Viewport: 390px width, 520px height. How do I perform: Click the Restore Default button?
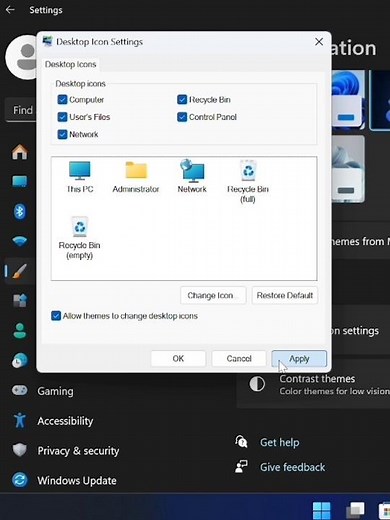(285, 295)
